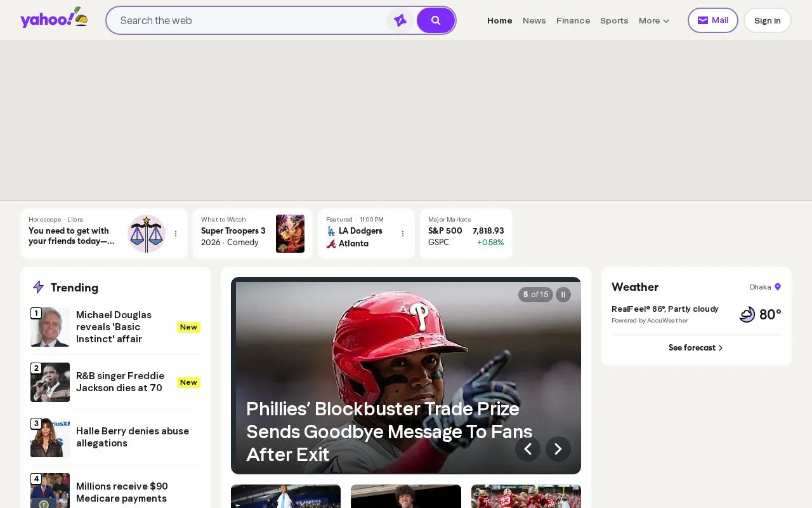
Task: Click the LA Dodgers team name
Action: [x=360, y=231]
